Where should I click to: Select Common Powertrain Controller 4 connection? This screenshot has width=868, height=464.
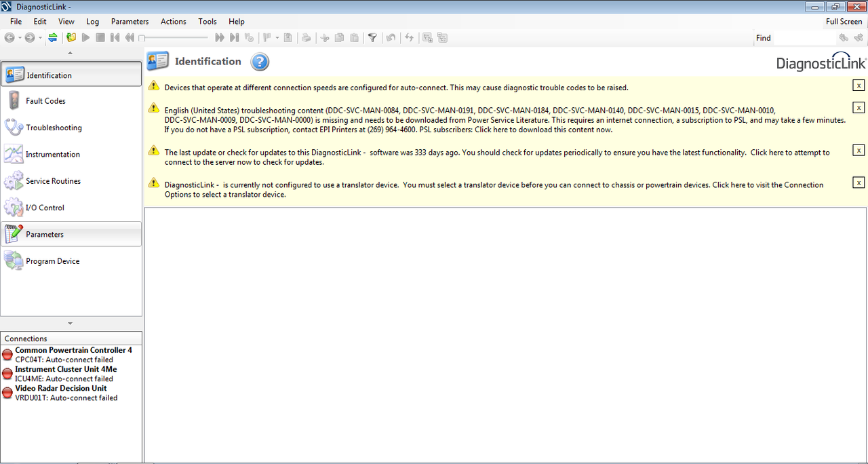pos(71,355)
